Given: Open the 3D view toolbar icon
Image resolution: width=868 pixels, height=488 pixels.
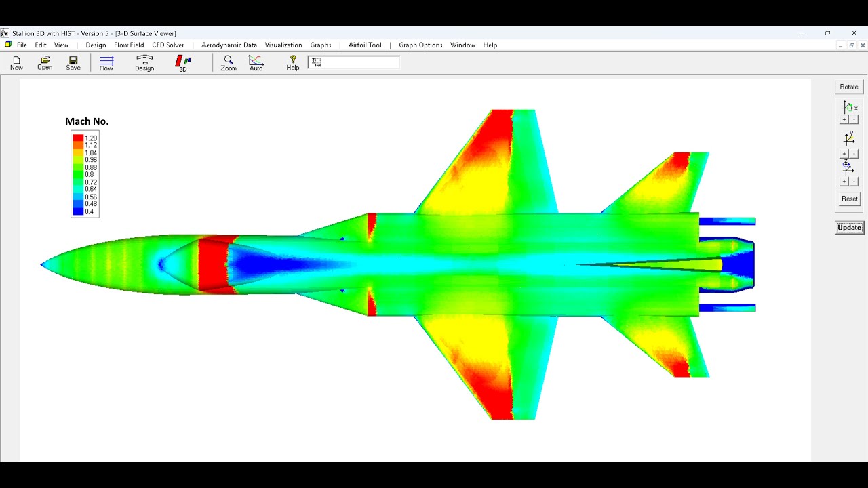Looking at the screenshot, I should pyautogui.click(x=183, y=64).
